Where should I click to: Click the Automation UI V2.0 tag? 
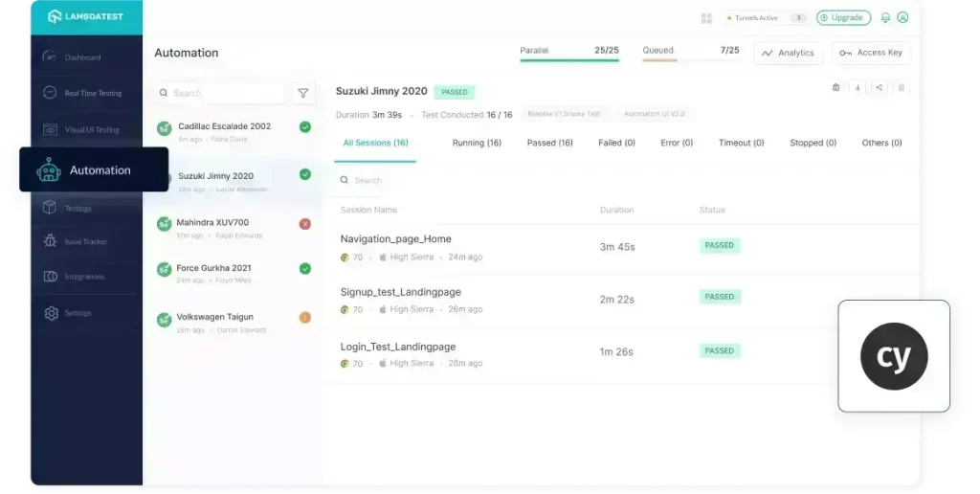(x=654, y=114)
